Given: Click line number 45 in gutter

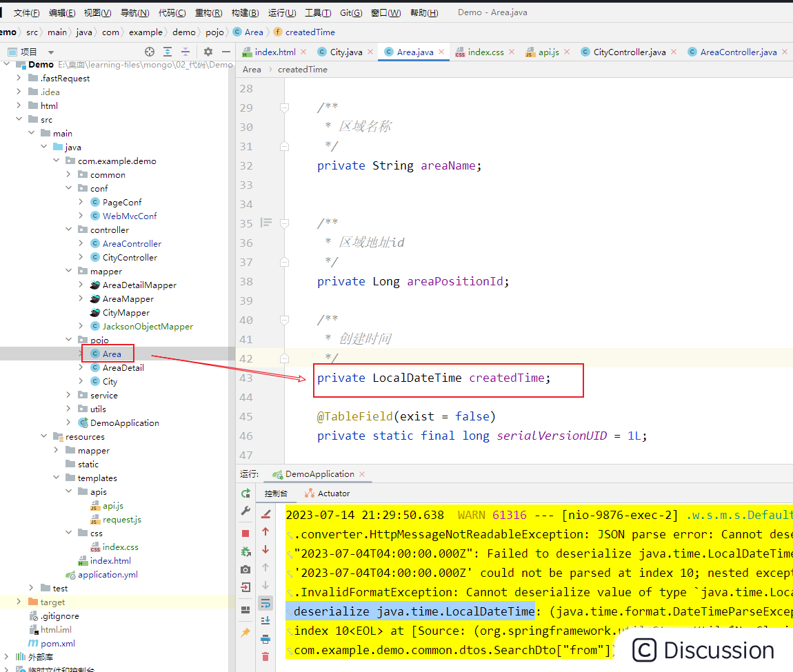Looking at the screenshot, I should point(246,417).
